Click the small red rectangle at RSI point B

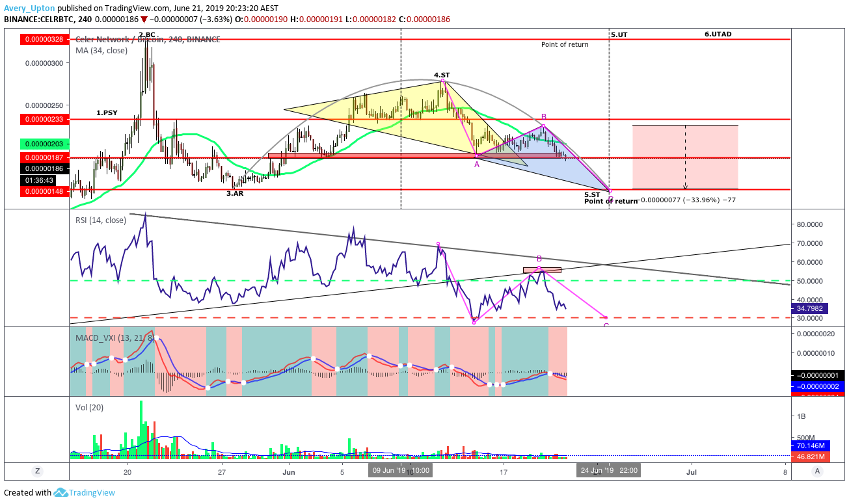click(x=542, y=270)
